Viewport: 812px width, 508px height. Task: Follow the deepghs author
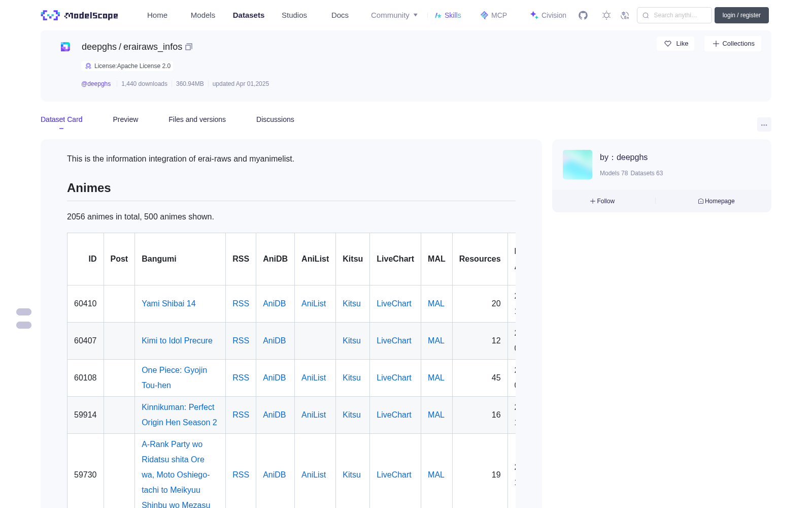[602, 201]
